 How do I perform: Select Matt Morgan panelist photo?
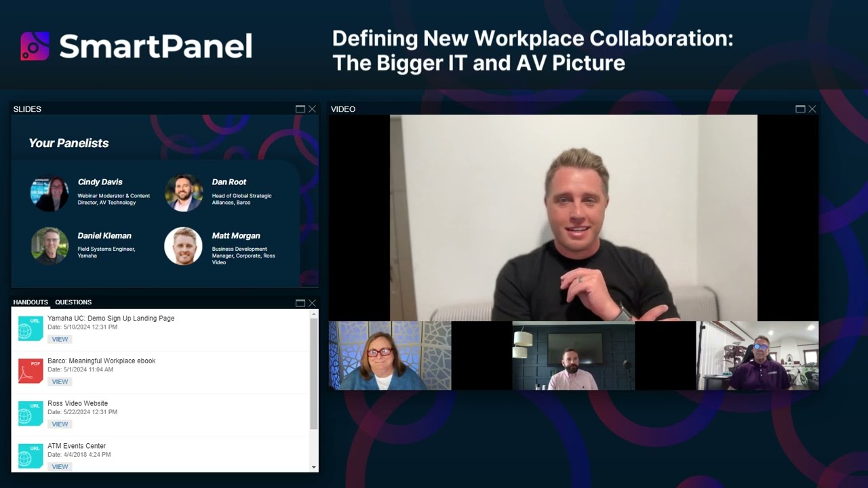183,246
